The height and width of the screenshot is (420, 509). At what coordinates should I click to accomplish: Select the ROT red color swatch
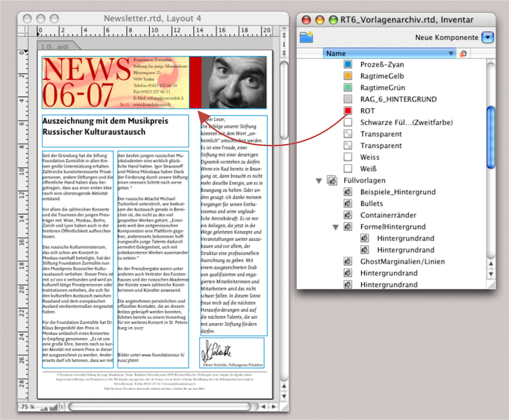click(348, 111)
